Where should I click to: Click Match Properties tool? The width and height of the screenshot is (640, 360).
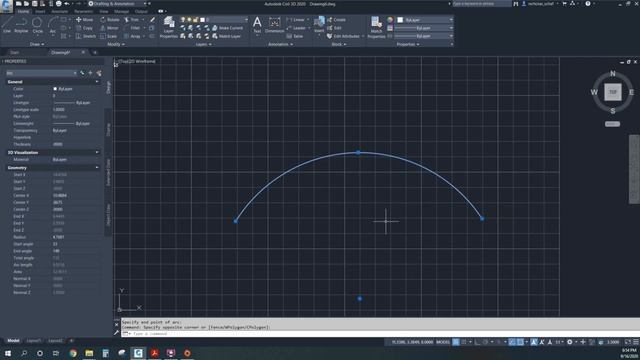(x=376, y=27)
